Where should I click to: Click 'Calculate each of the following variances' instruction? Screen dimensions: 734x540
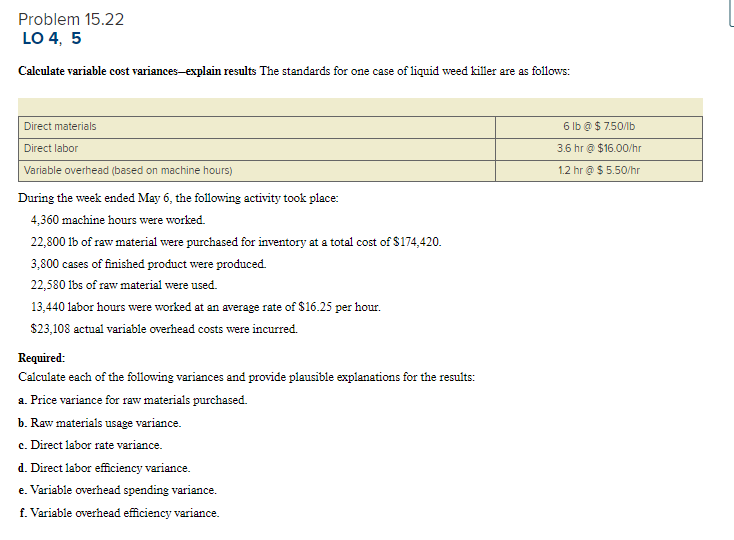[x=247, y=377]
